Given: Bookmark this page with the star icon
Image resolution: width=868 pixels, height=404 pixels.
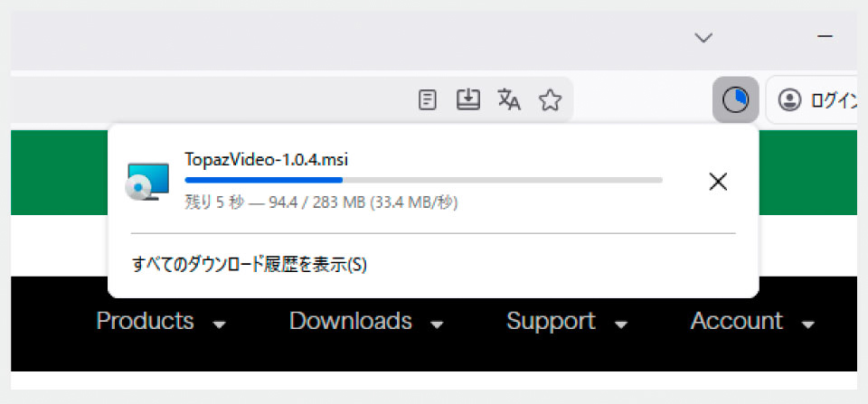Looking at the screenshot, I should click(551, 100).
